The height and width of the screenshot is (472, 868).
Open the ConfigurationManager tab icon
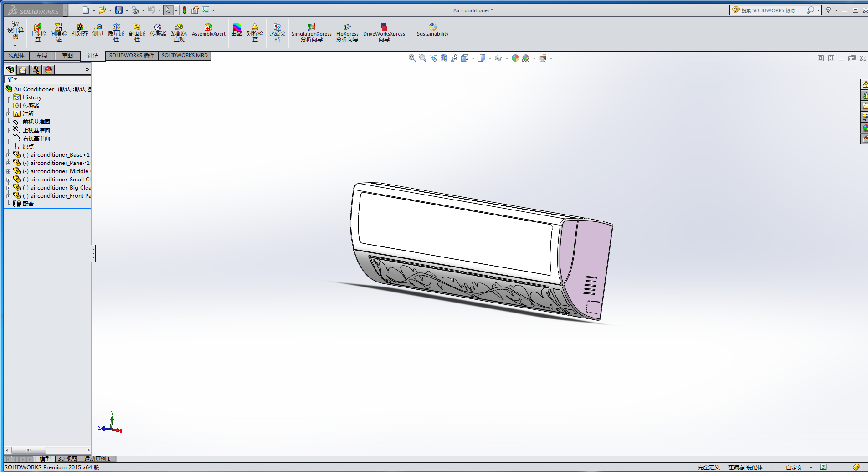(x=36, y=70)
